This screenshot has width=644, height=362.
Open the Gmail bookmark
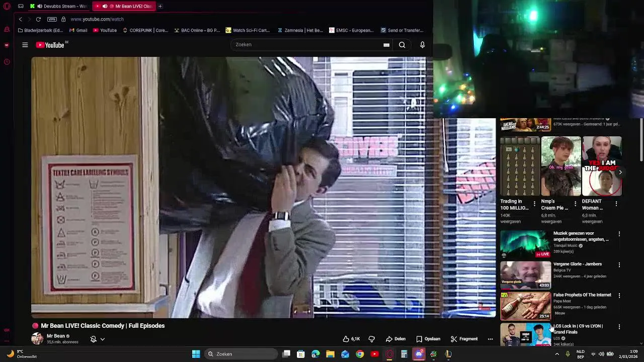[78, 30]
